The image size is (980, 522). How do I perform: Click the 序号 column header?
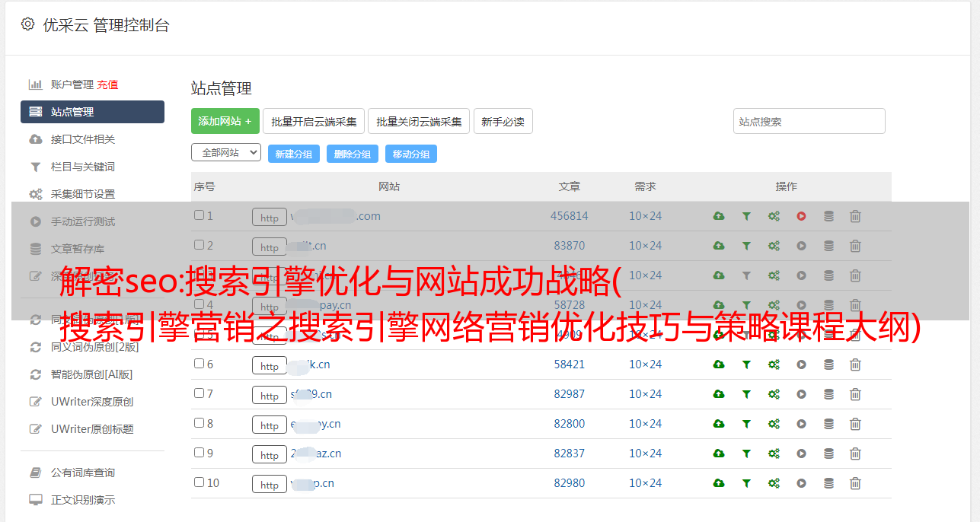[205, 186]
